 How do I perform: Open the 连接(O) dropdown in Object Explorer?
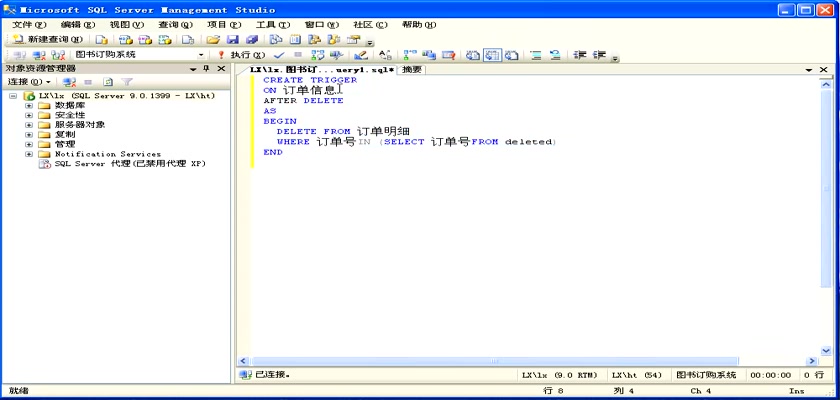(29, 82)
